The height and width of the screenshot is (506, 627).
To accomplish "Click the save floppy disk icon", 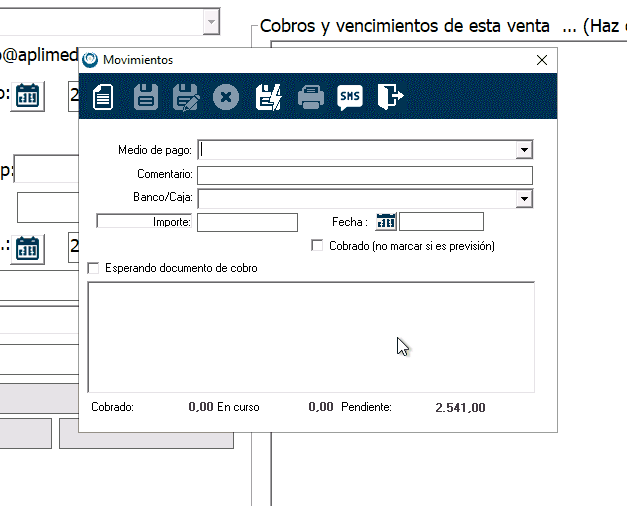I will coord(146,97).
